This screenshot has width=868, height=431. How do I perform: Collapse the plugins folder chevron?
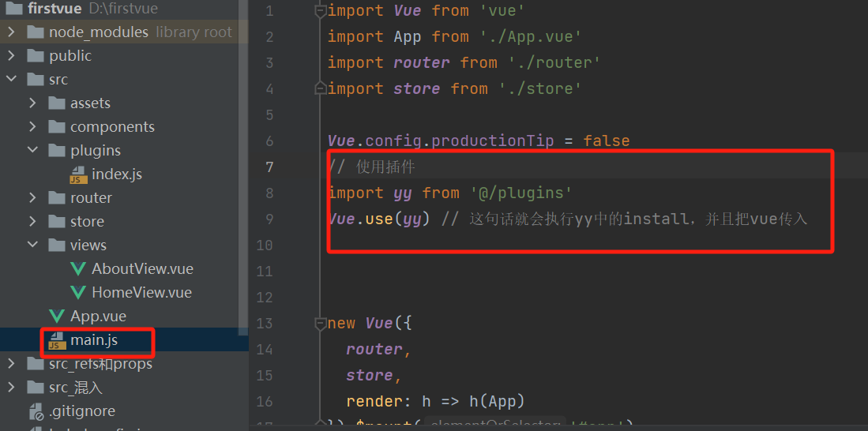pyautogui.click(x=32, y=151)
